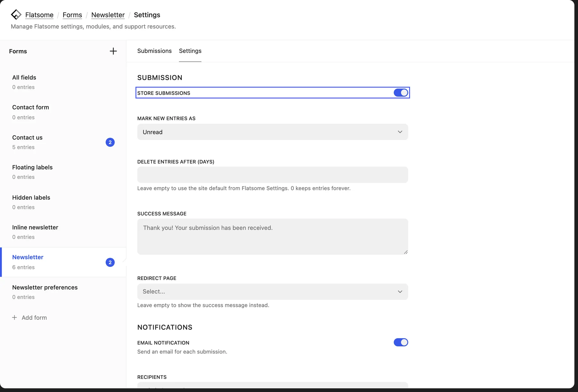Open the Hidden labels form

(x=63, y=202)
